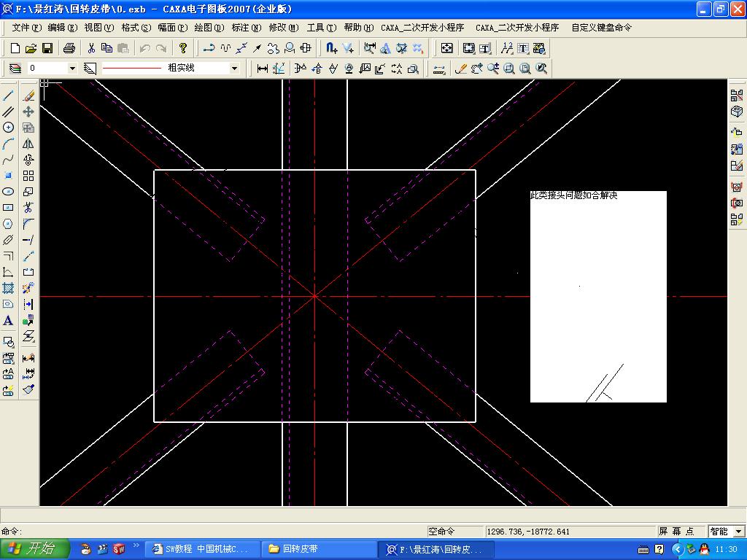Image resolution: width=747 pixels, height=560 pixels.
Task: Click the Windows 开始 Start button
Action: click(34, 549)
